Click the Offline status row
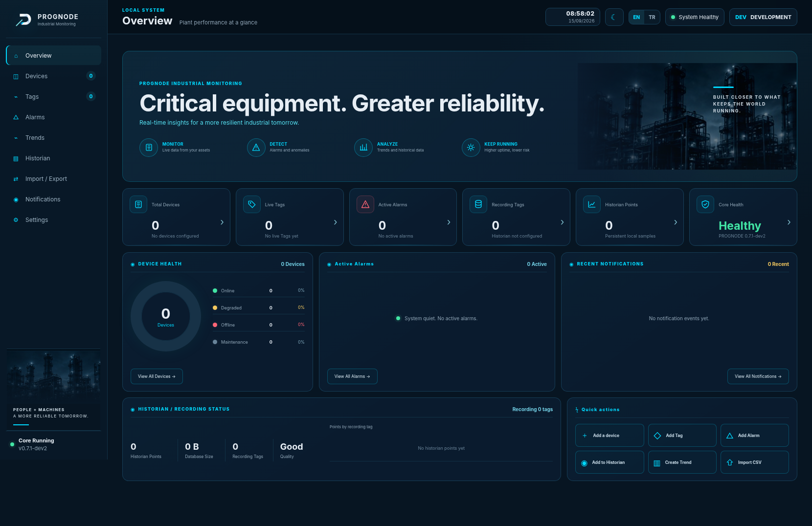 tap(258, 325)
